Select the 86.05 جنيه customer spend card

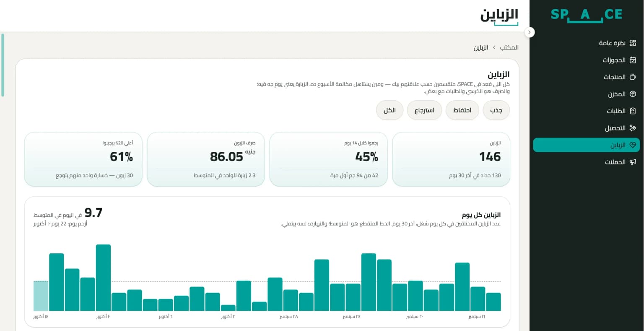(x=206, y=159)
